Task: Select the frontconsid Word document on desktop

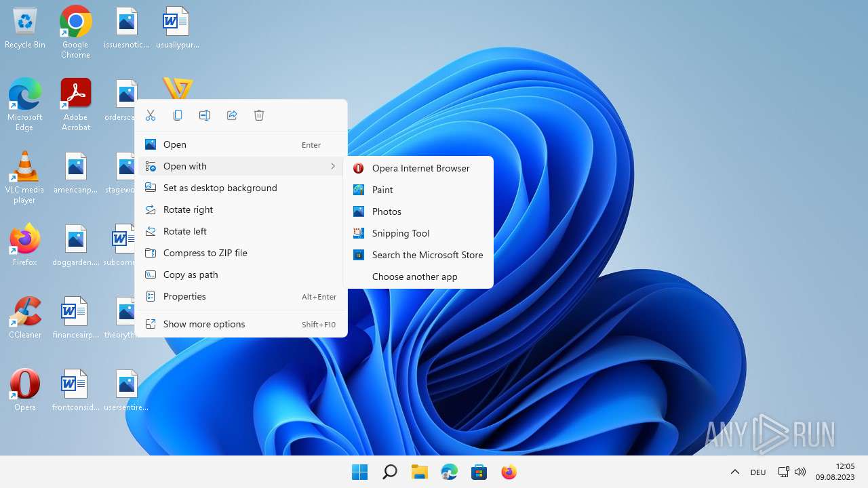Action: (75, 391)
